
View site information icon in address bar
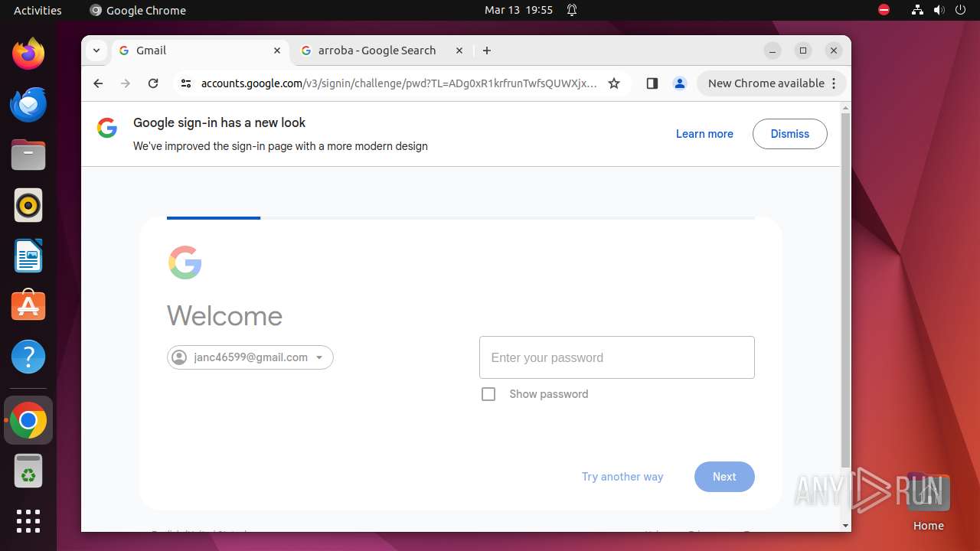click(x=185, y=83)
